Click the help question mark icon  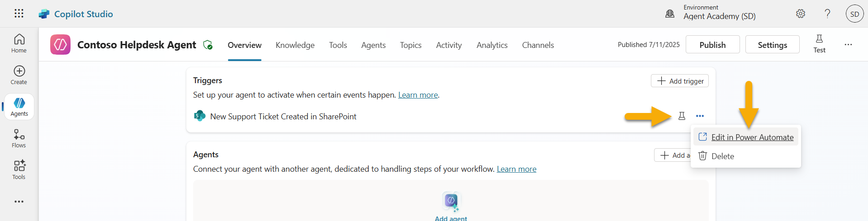827,14
